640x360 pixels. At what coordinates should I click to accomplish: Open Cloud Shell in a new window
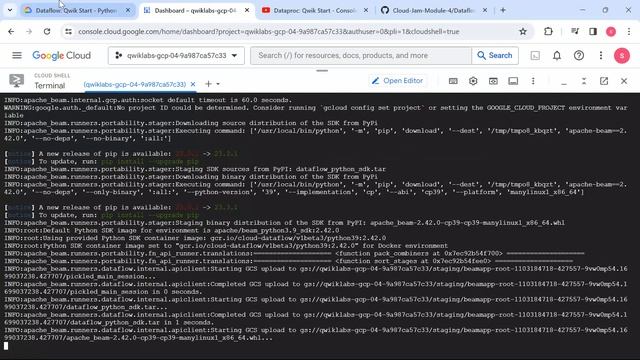pos(604,81)
